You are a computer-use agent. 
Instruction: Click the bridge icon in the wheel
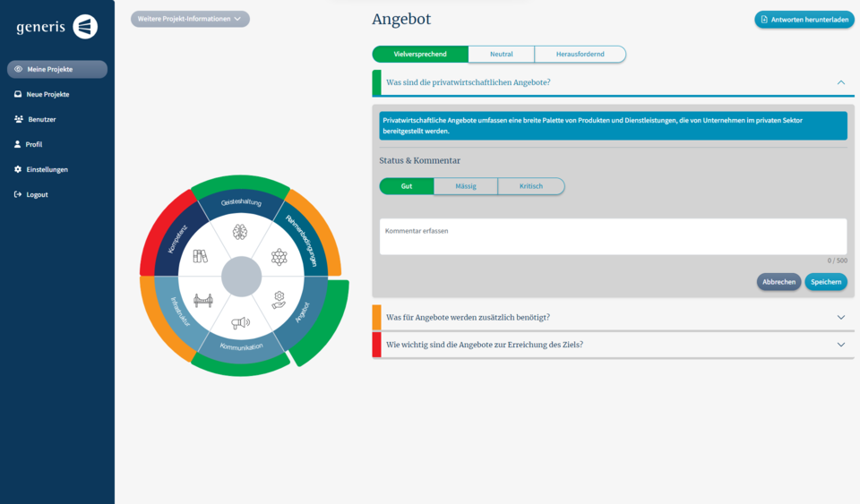pyautogui.click(x=203, y=300)
